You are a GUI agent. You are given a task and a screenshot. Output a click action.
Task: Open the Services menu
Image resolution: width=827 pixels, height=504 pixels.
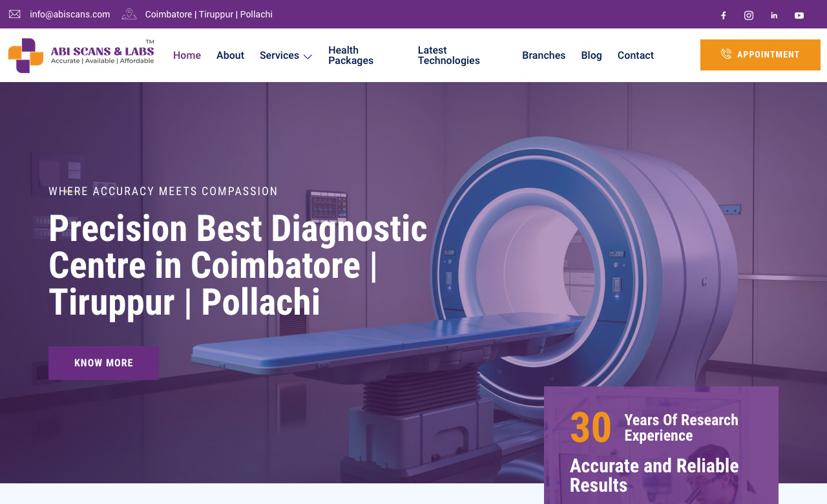coord(279,56)
